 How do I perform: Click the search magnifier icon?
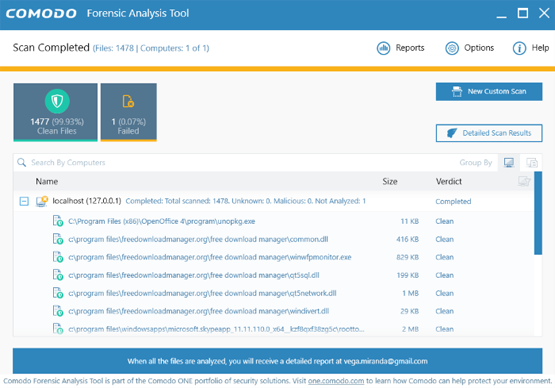tap(22, 162)
